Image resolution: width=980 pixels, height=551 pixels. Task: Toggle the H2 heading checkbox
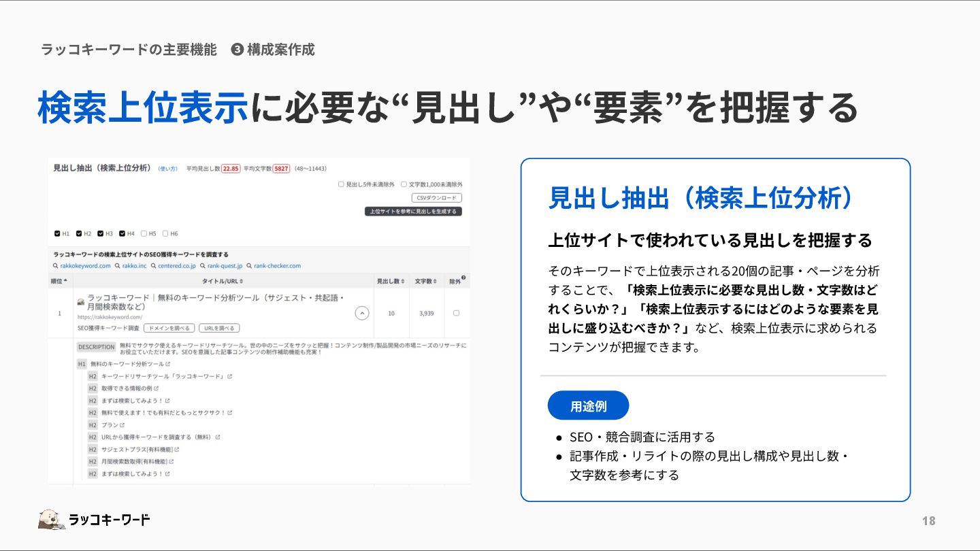click(x=79, y=233)
